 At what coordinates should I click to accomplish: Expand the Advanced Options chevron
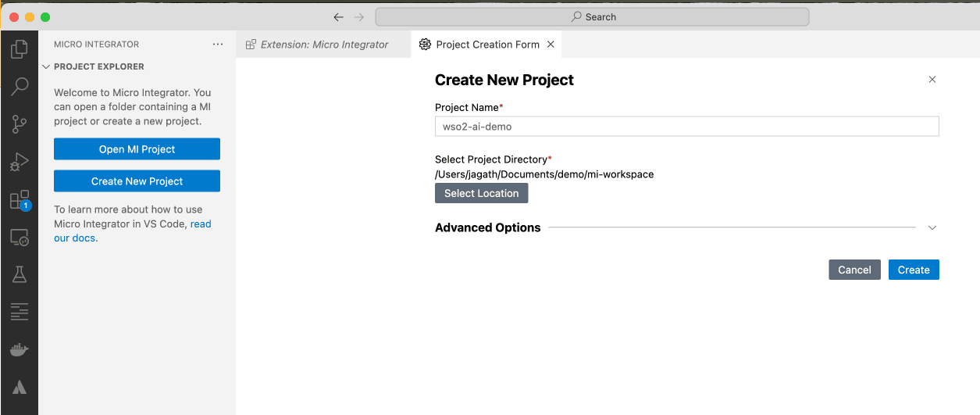point(932,228)
